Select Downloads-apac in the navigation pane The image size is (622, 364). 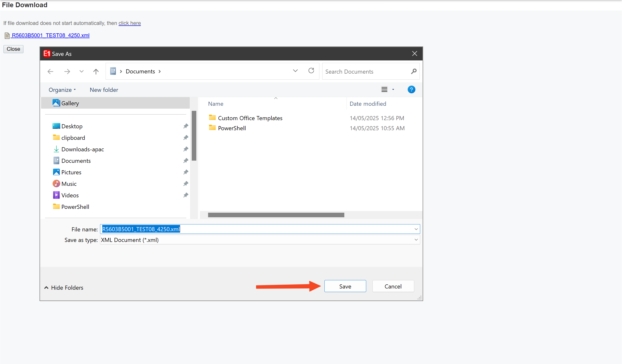pyautogui.click(x=83, y=149)
